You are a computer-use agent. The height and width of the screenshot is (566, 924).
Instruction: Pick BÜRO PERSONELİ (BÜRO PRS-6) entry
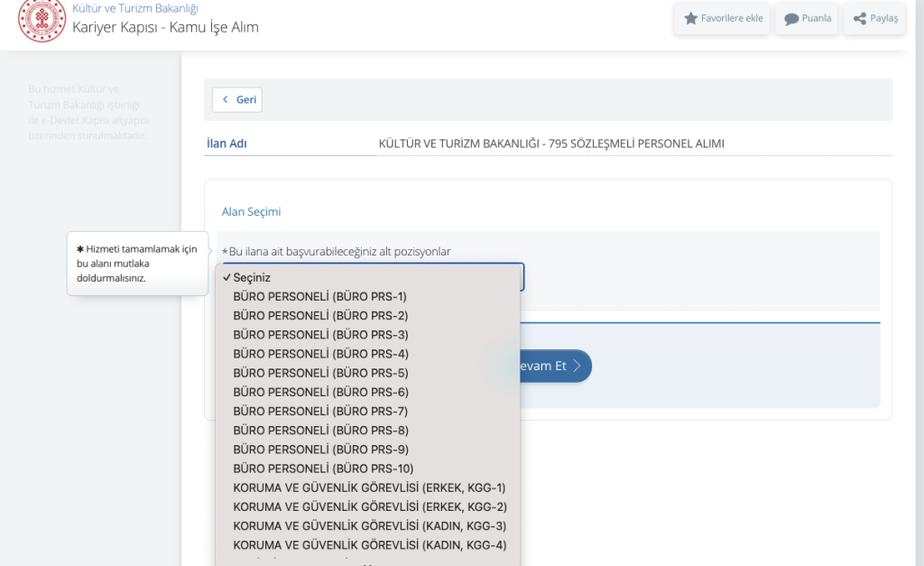[320, 392]
